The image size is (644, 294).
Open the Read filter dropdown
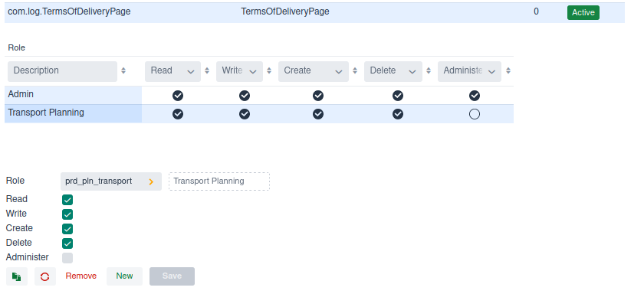click(x=173, y=71)
